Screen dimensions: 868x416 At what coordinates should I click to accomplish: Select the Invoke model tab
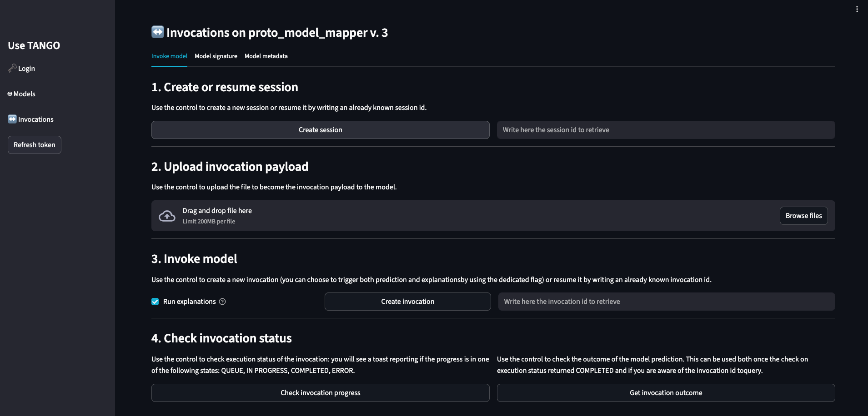(x=169, y=56)
